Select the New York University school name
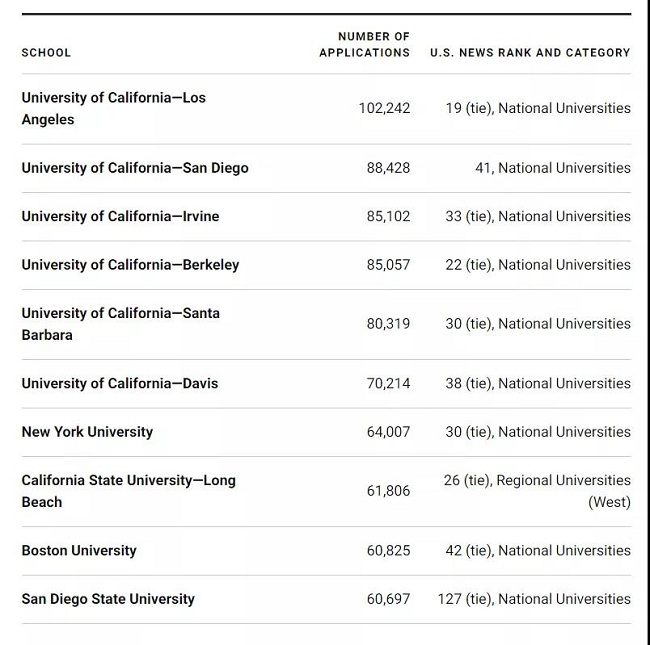Image resolution: width=650 pixels, height=645 pixels. pyautogui.click(x=87, y=432)
